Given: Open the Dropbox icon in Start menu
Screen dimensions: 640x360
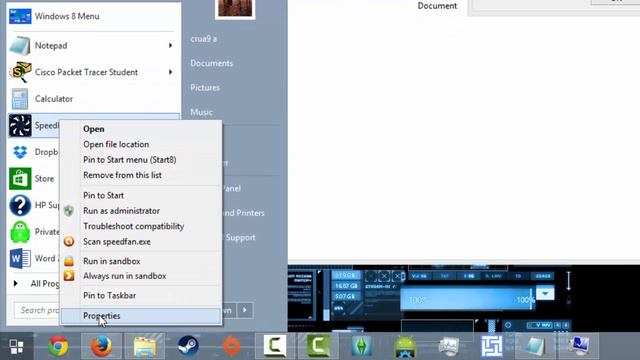Looking at the screenshot, I should pyautogui.click(x=20, y=152).
